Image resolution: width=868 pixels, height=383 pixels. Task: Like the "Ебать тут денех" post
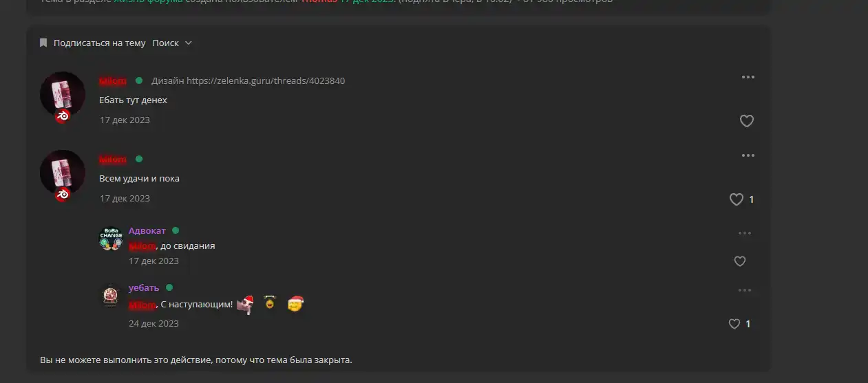(747, 121)
